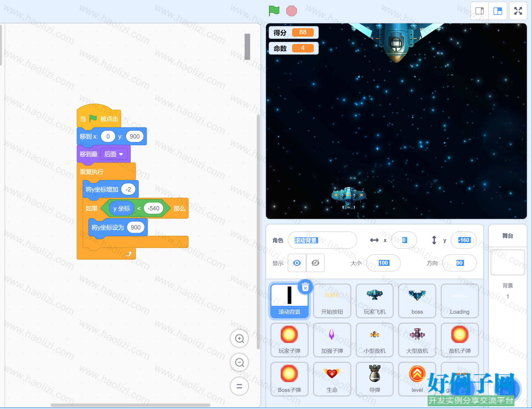This screenshot has width=532, height=409.
Task: Click the player plane on stage
Action: (349, 198)
